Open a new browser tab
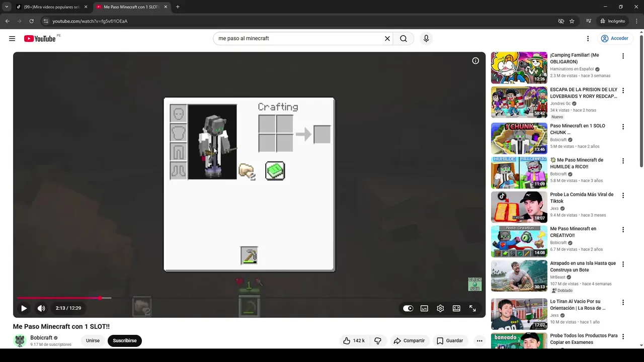Viewport: 644px width, 362px height. point(178,7)
